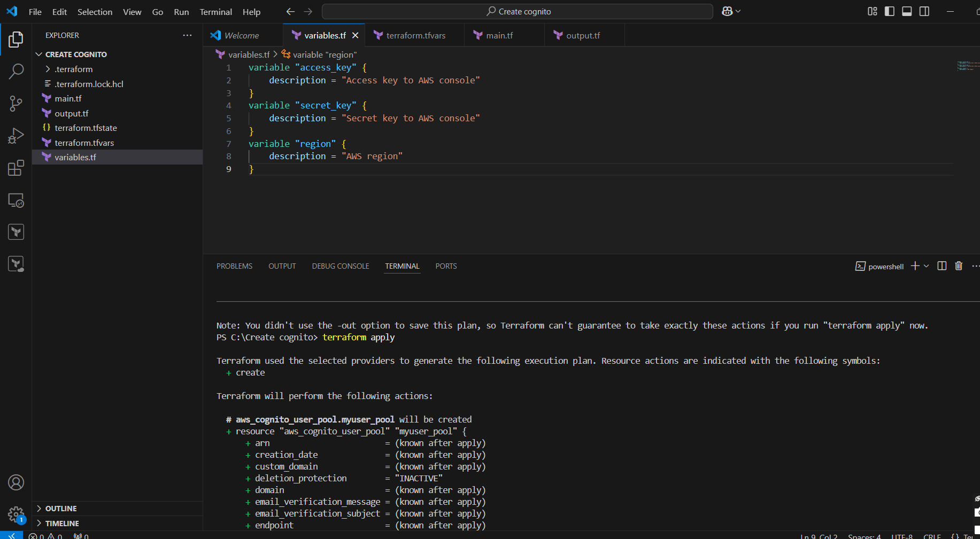Switch to the main.tf editor tab
The image size is (980, 539).
coord(504,35)
